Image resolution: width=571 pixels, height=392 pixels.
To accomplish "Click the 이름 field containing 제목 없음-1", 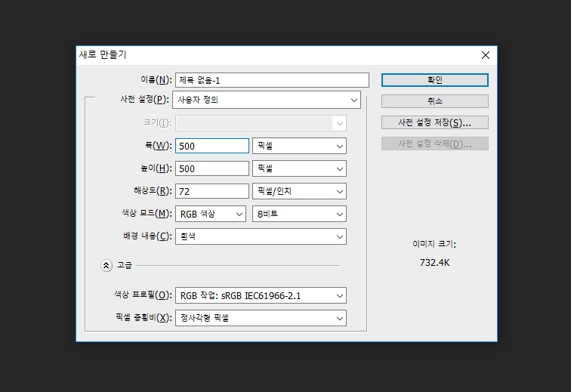I will (271, 80).
